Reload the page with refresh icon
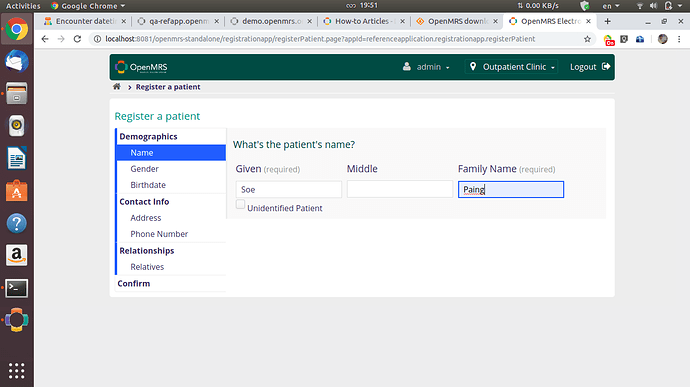 (77, 39)
